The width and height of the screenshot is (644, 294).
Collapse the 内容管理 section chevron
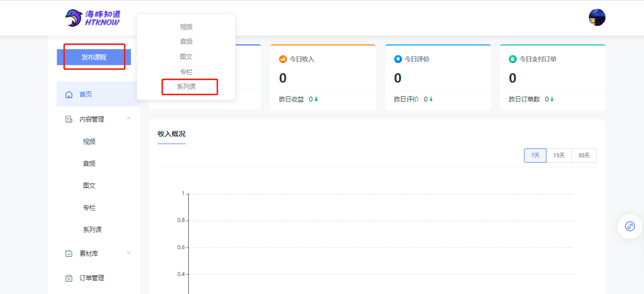tap(129, 118)
